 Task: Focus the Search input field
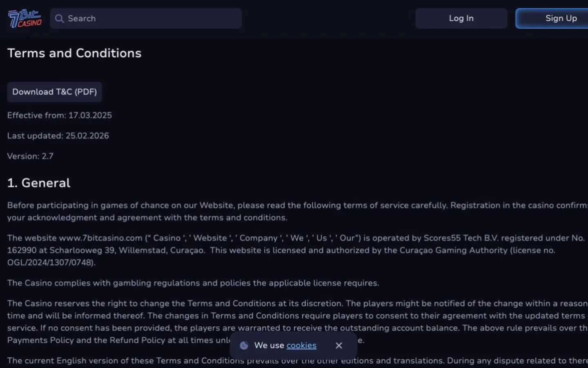(x=146, y=18)
